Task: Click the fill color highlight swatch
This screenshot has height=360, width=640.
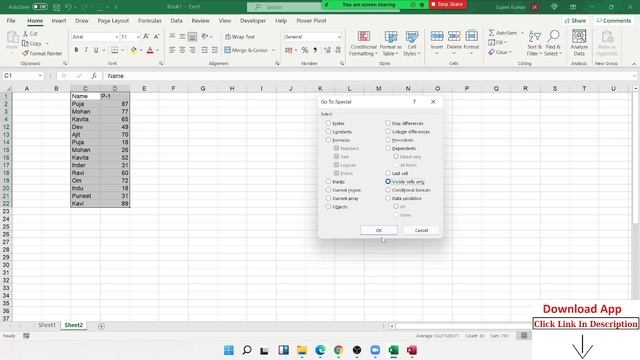Action: click(x=133, y=50)
